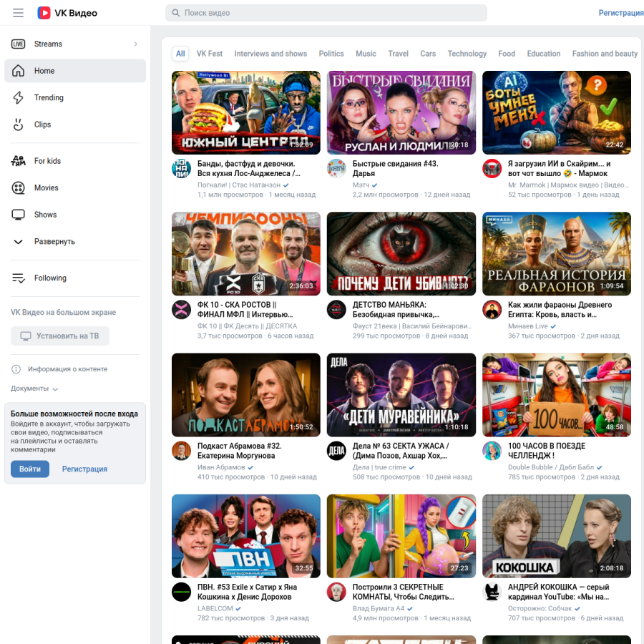This screenshot has height=644, width=644.
Task: Open ФК 10 channel avatar
Action: (x=181, y=310)
